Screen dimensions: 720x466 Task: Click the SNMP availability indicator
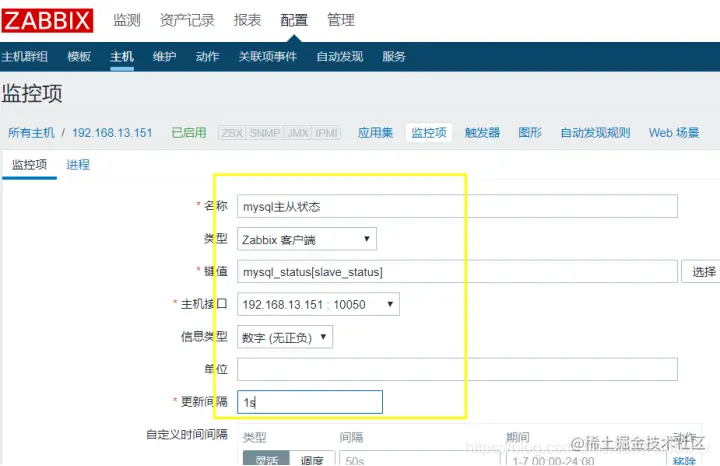[265, 133]
